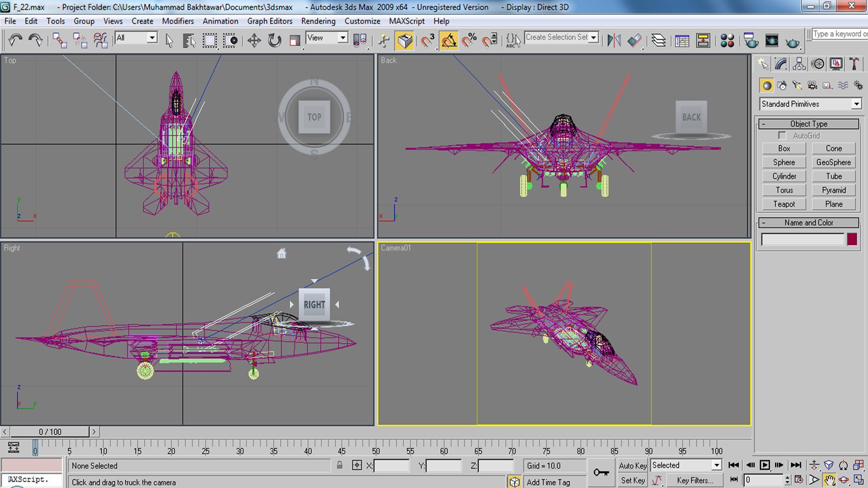The image size is (868, 488).
Task: Open Select by Name list icon
Action: [x=189, y=41]
